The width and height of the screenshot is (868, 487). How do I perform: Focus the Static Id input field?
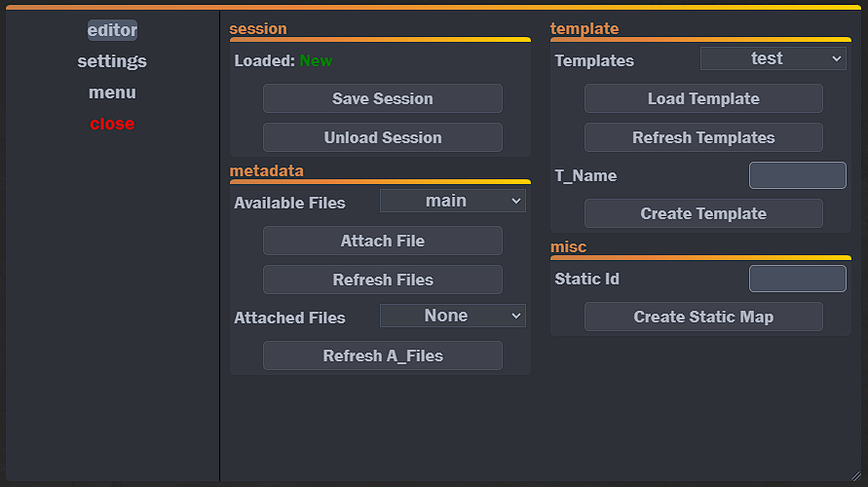(797, 279)
